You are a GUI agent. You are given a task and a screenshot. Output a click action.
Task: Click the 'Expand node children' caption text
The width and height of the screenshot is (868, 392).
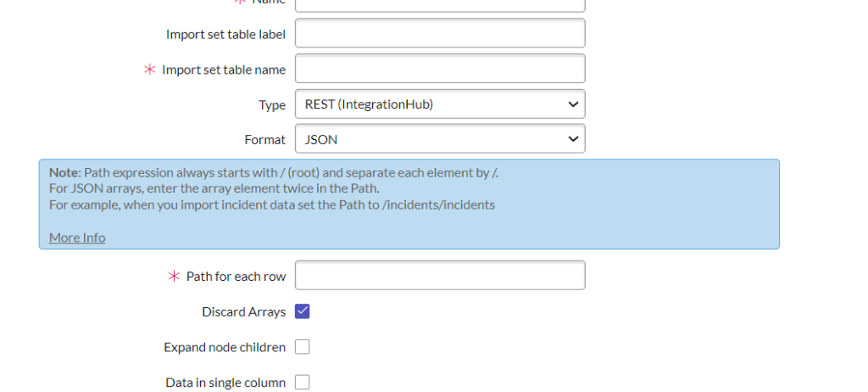point(225,348)
